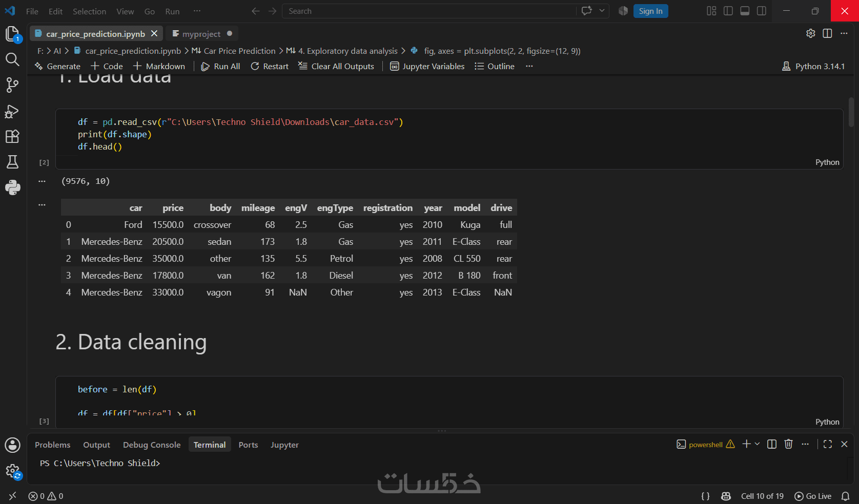The height and width of the screenshot is (504, 859).
Task: Click Clear All Outputs
Action: pyautogui.click(x=336, y=66)
